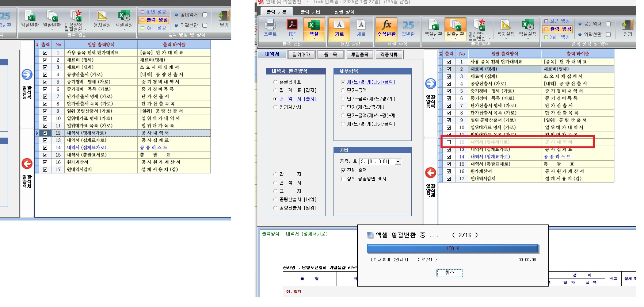Image resolution: width=644 pixels, height=307 pixels.
Task: Click the 100% conversion progress bar
Action: click(452, 249)
